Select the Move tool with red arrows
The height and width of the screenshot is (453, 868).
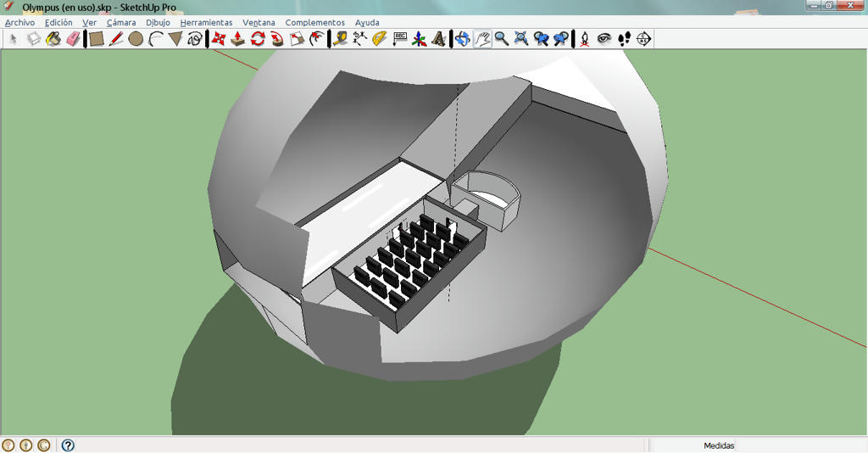point(219,39)
